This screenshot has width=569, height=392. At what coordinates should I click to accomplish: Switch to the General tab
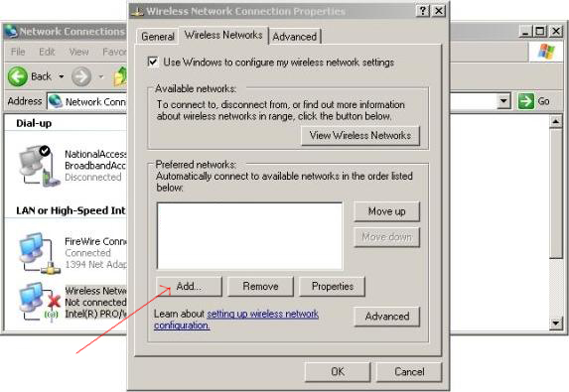[158, 37]
